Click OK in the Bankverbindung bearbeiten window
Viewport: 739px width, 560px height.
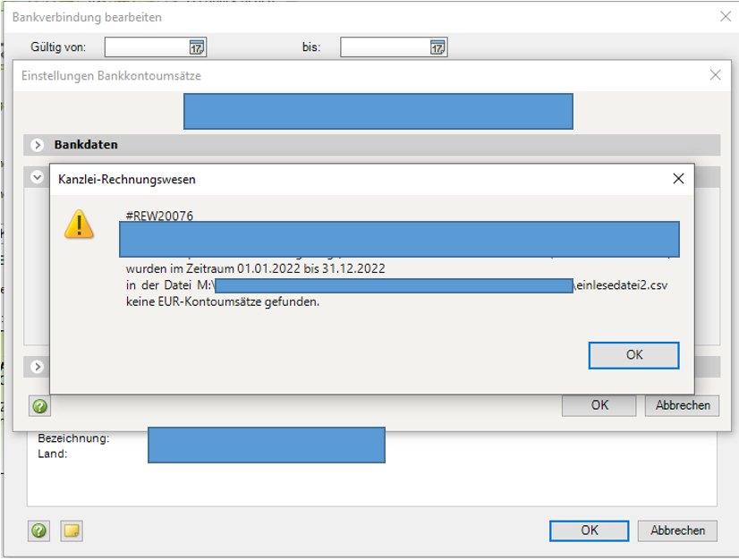pyautogui.click(x=589, y=530)
